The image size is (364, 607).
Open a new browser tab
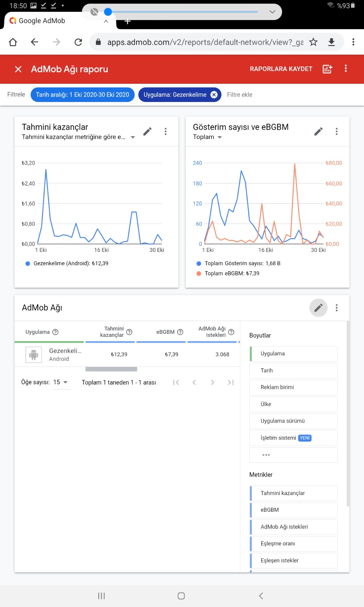coord(128,22)
